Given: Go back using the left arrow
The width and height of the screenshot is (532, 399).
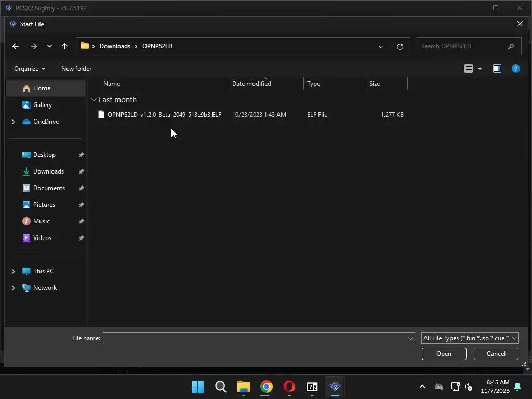Looking at the screenshot, I should pos(16,46).
